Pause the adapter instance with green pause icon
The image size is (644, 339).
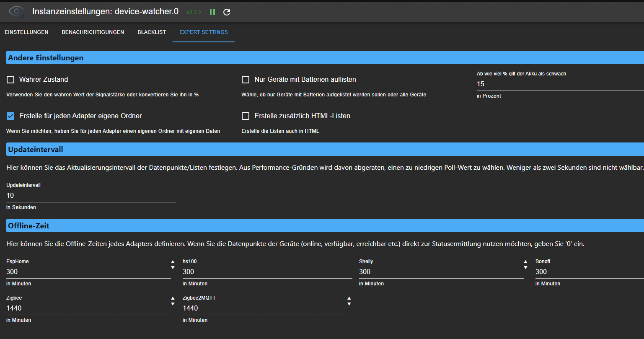[x=212, y=12]
